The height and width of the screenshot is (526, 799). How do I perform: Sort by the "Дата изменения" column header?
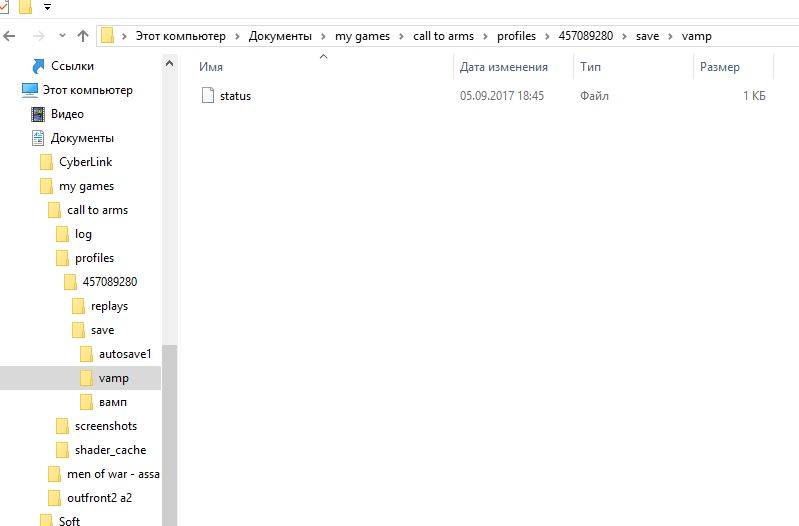coord(503,67)
